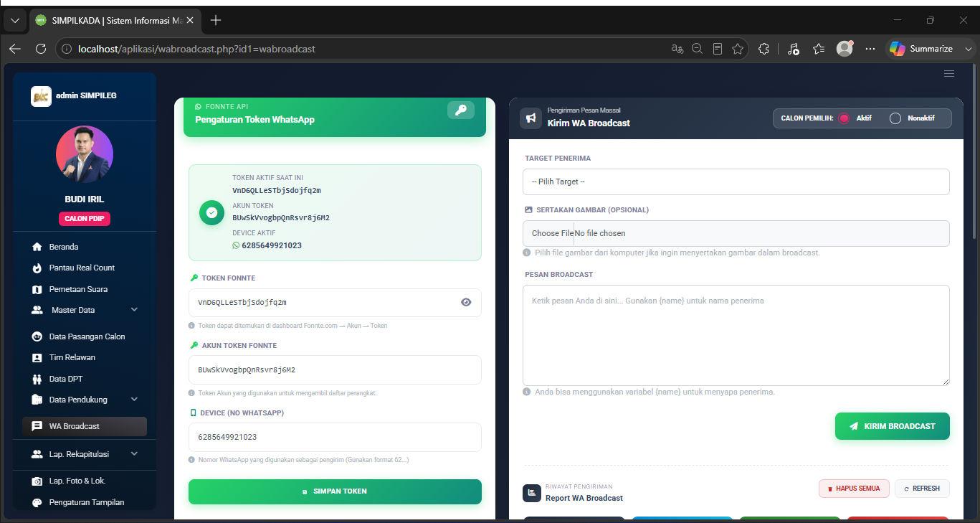Image resolution: width=980 pixels, height=523 pixels.
Task: Click the map icon for Pemetaan Suara
Action: tap(37, 289)
